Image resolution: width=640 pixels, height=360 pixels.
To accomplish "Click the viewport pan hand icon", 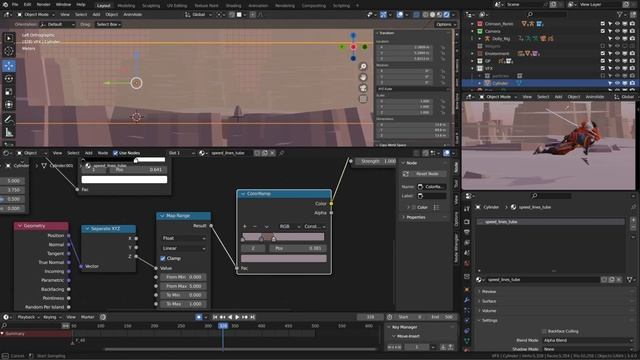I will click(x=363, y=77).
